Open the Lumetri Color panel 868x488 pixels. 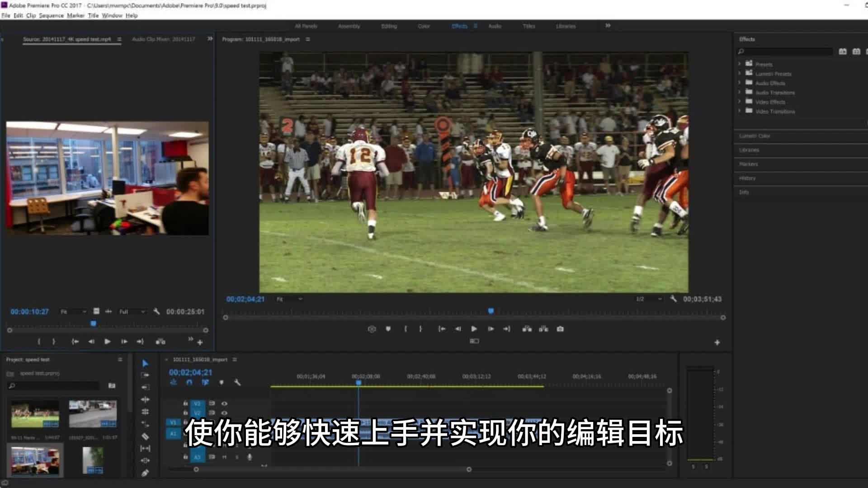755,136
